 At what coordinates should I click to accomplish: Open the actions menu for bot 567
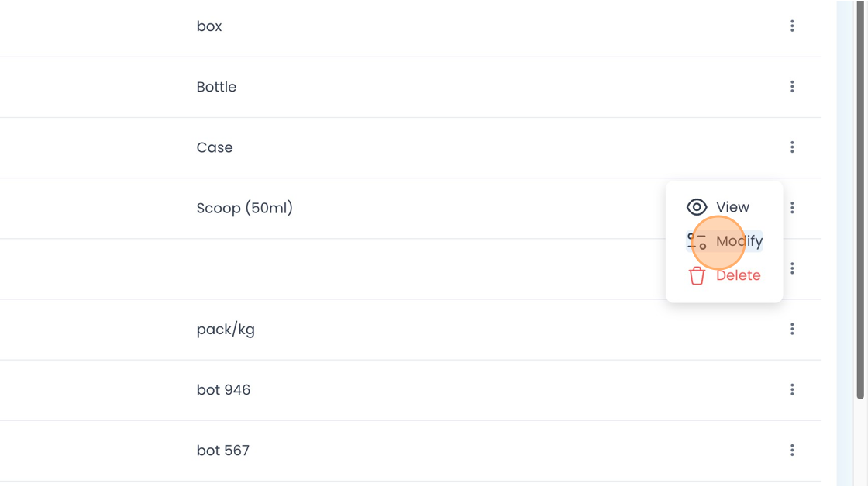(792, 450)
